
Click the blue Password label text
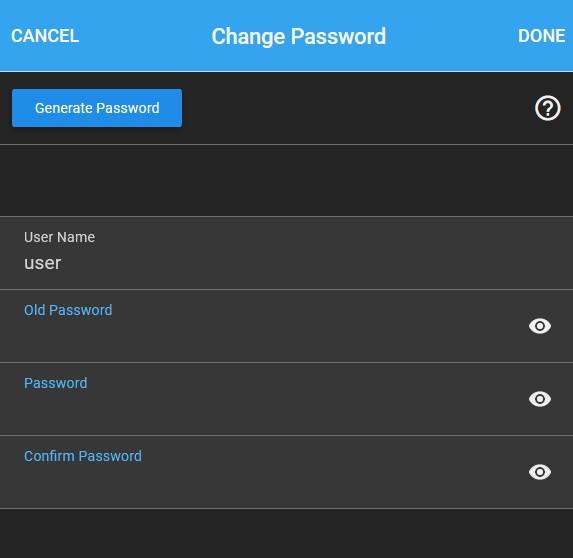coord(56,383)
